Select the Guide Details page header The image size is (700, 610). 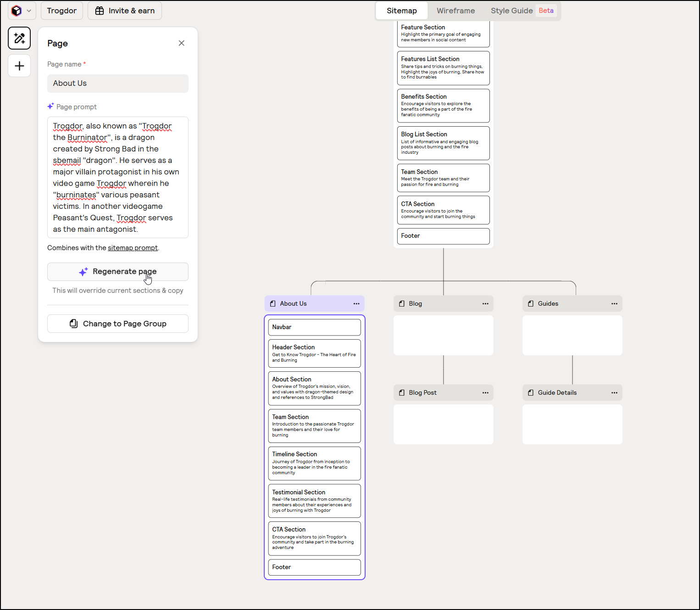[572, 393]
